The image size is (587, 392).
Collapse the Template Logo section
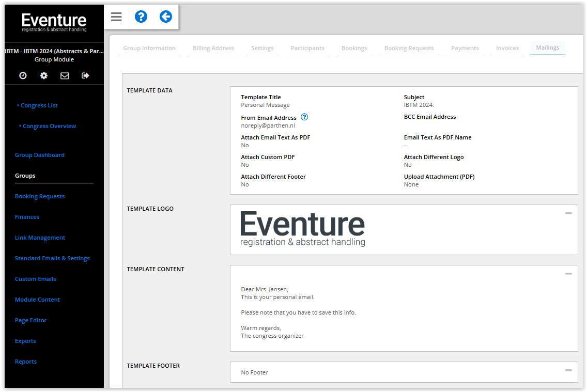point(568,213)
